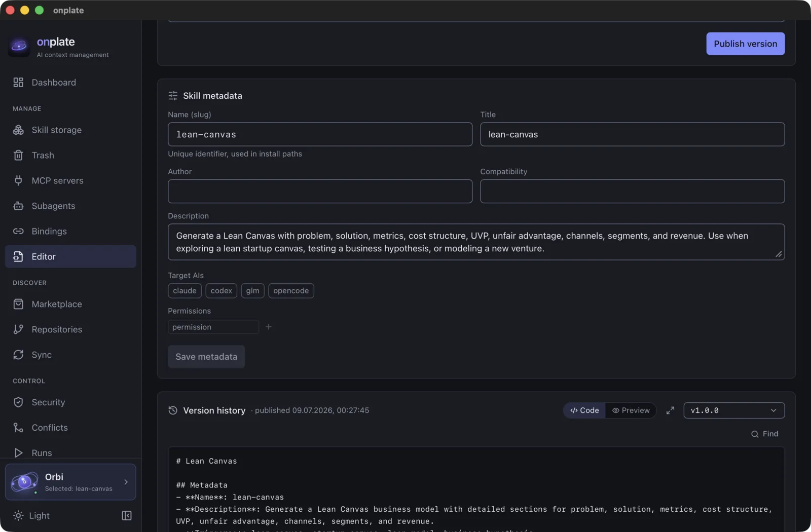Click the Find button label
The height and width of the screenshot is (532, 811).
[770, 434]
